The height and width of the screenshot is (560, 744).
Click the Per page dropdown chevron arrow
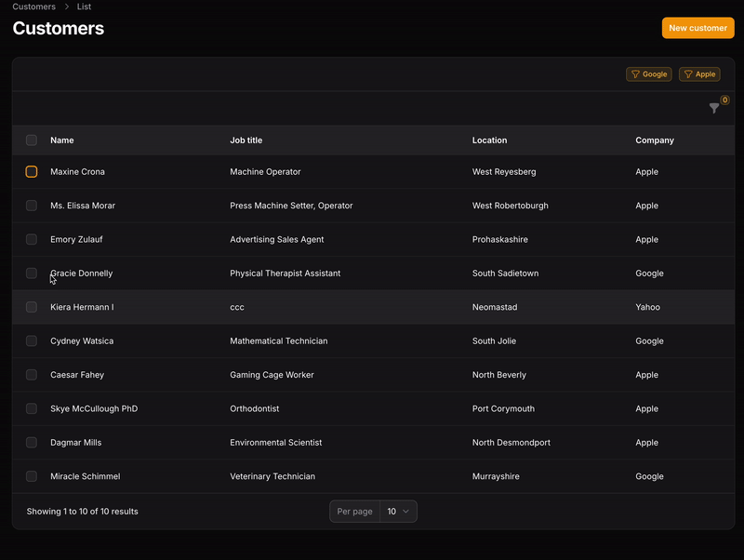click(x=406, y=512)
